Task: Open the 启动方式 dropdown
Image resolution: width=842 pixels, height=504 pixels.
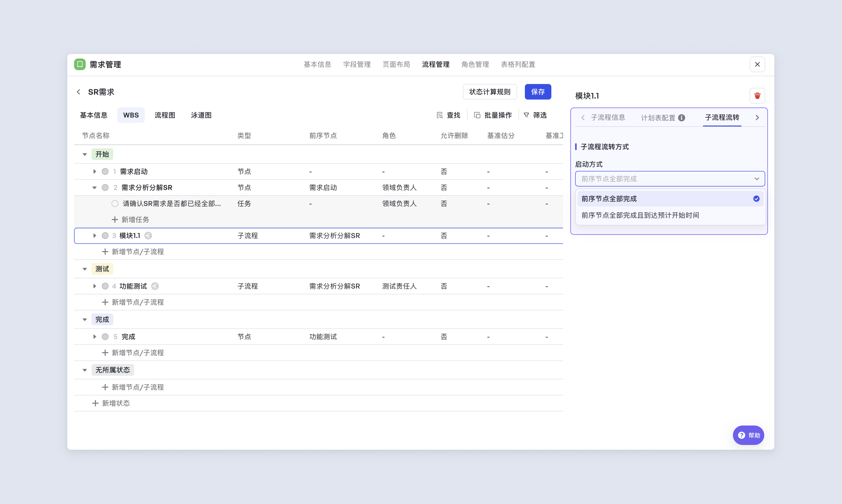Action: point(670,179)
